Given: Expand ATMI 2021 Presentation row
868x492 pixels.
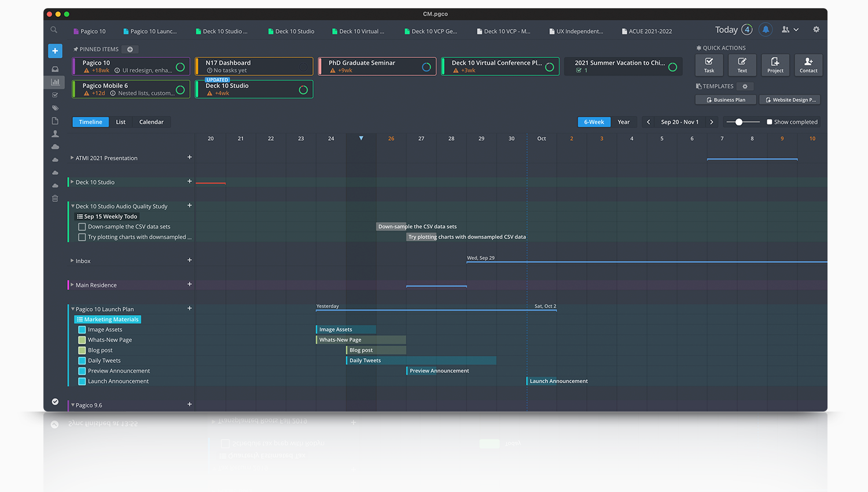Looking at the screenshot, I should [72, 157].
